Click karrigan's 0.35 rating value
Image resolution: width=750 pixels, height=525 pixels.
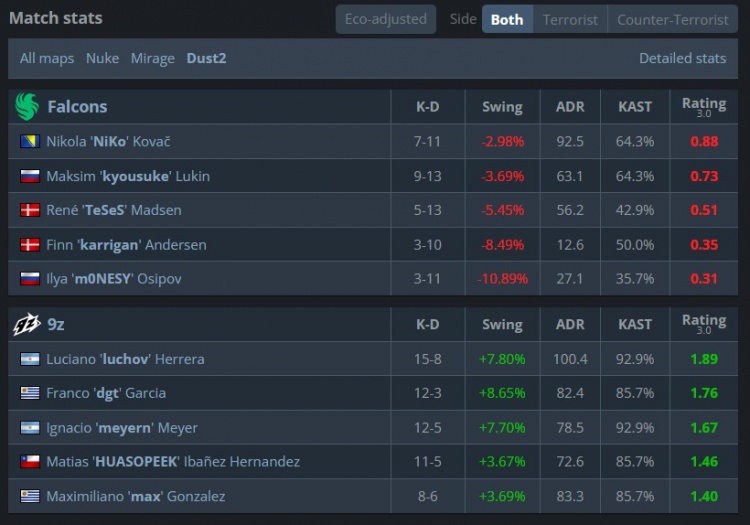704,245
